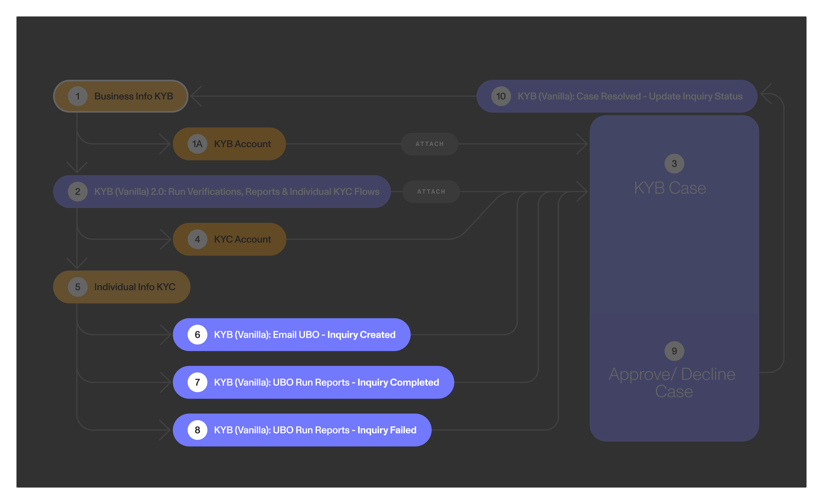Click the numbered badge 1 on Business Info KYB
The height and width of the screenshot is (504, 823).
(78, 96)
